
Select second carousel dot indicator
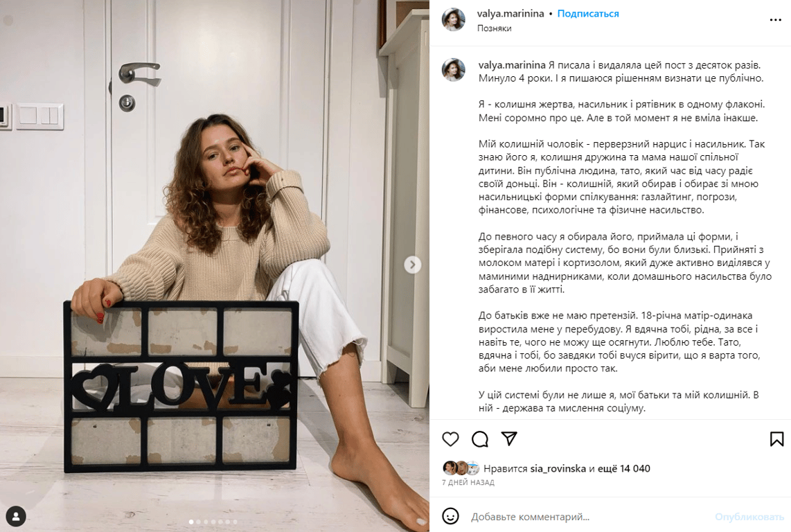pos(198,522)
